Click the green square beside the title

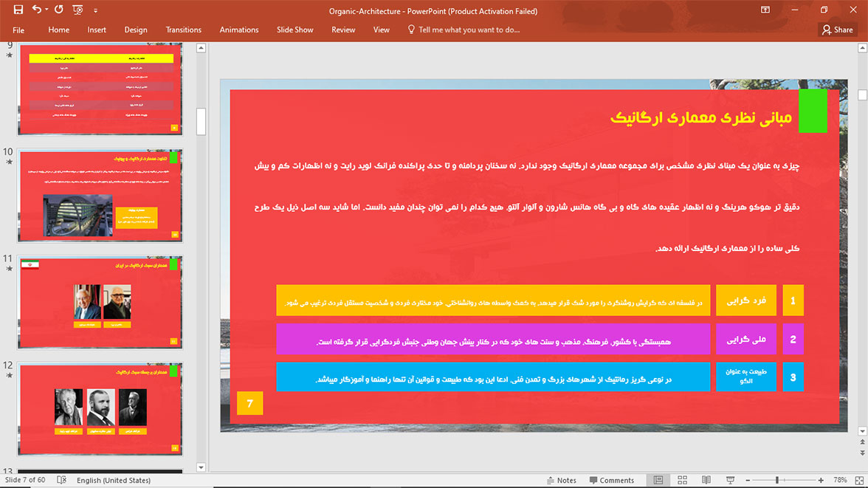click(x=813, y=111)
